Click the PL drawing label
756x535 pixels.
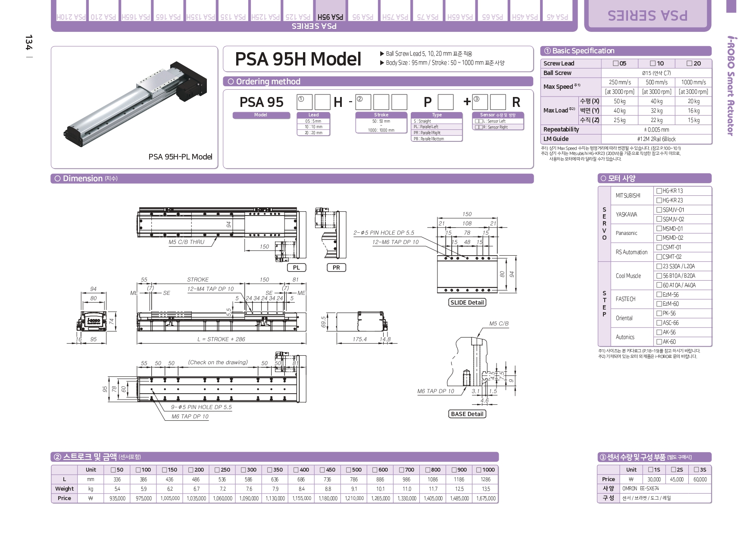pyautogui.click(x=297, y=268)
